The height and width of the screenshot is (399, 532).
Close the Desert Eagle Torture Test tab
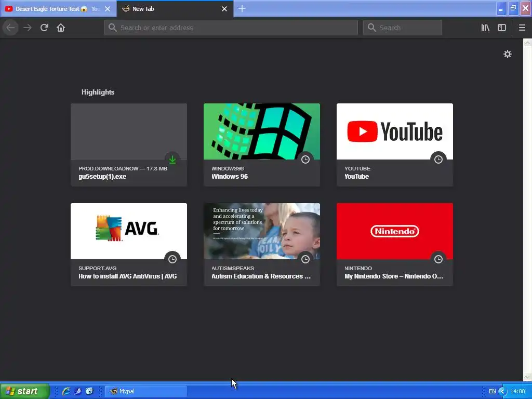(108, 9)
